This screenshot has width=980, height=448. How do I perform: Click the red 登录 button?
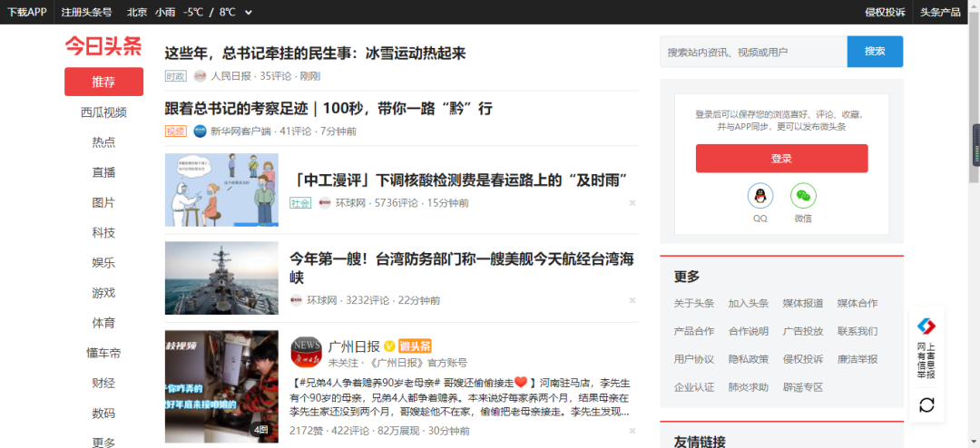tap(782, 158)
